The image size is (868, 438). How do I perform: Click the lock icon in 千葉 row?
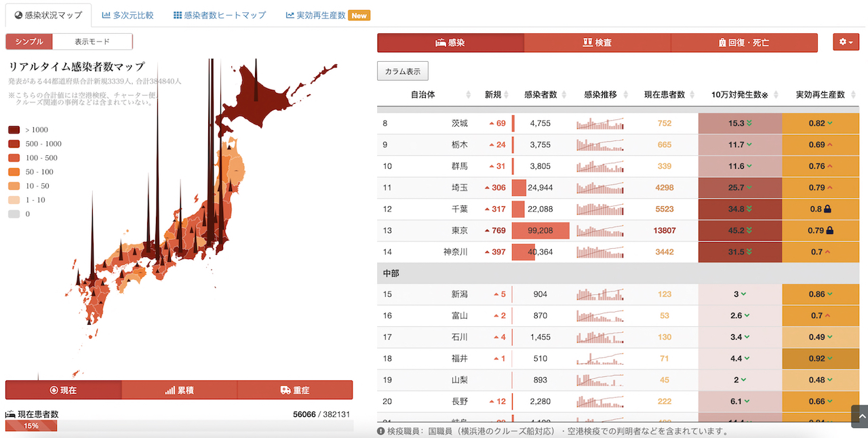[828, 209]
